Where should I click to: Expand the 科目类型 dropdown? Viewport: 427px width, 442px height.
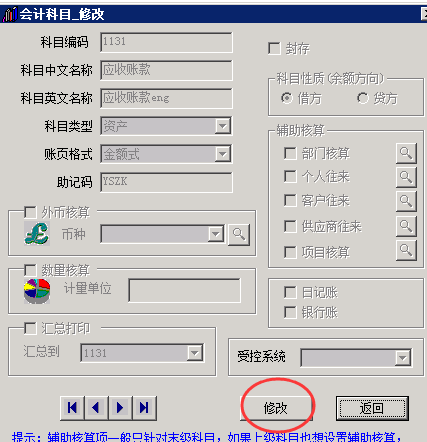point(222,126)
